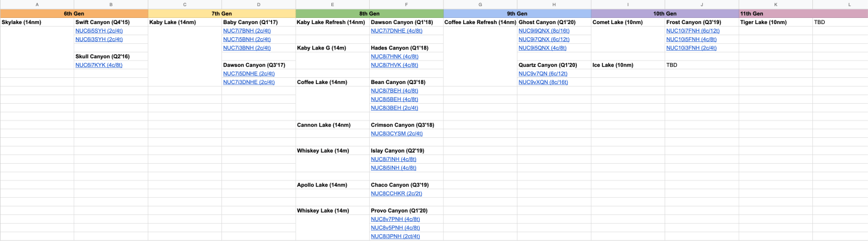Click the NUC10i3FNH (2c/4t) link

pyautogui.click(x=691, y=48)
